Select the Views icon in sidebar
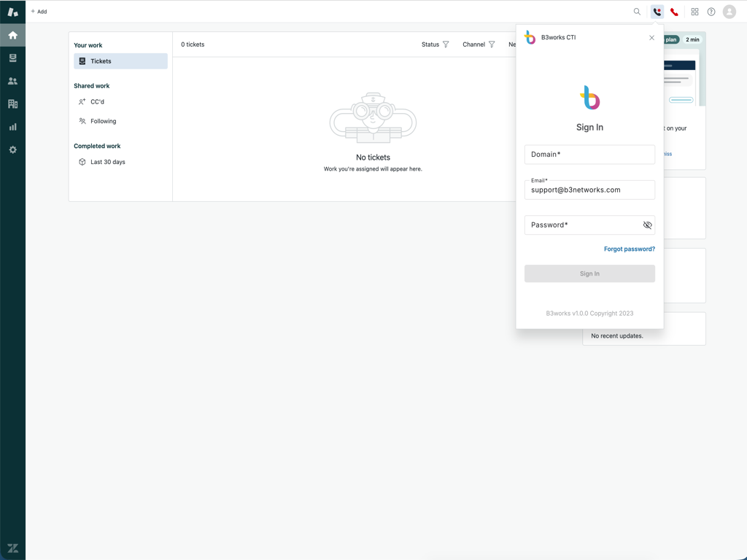Viewport: 747px width, 560px height. coord(12,58)
